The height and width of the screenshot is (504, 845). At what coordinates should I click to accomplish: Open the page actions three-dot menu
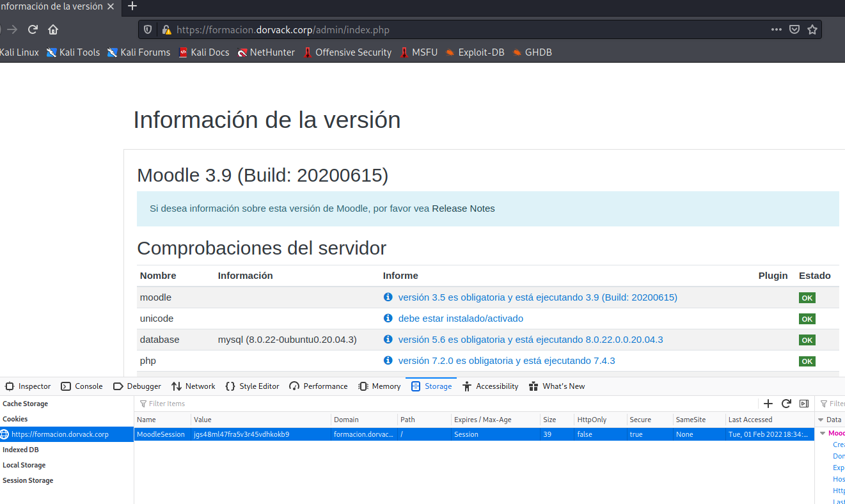pyautogui.click(x=777, y=29)
